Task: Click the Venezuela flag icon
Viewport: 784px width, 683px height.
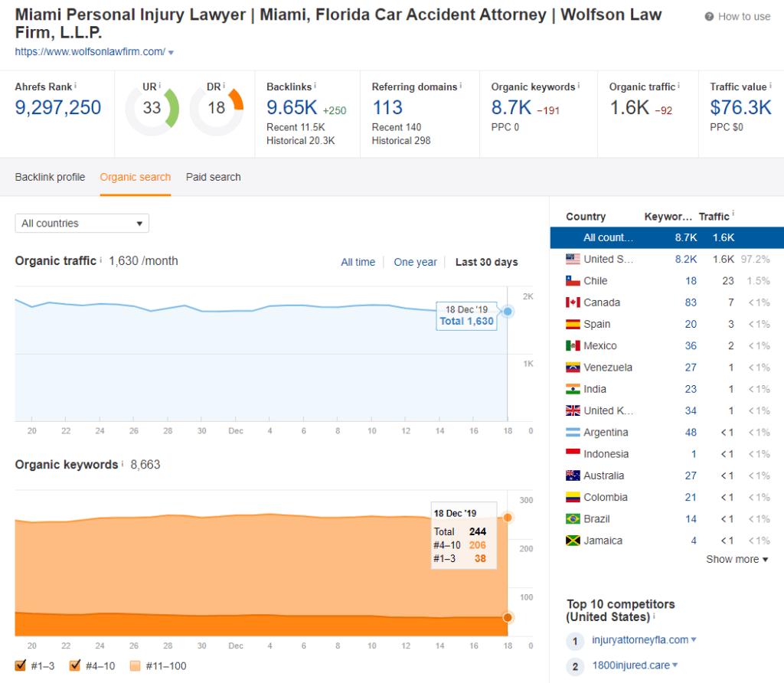Action: tap(573, 368)
